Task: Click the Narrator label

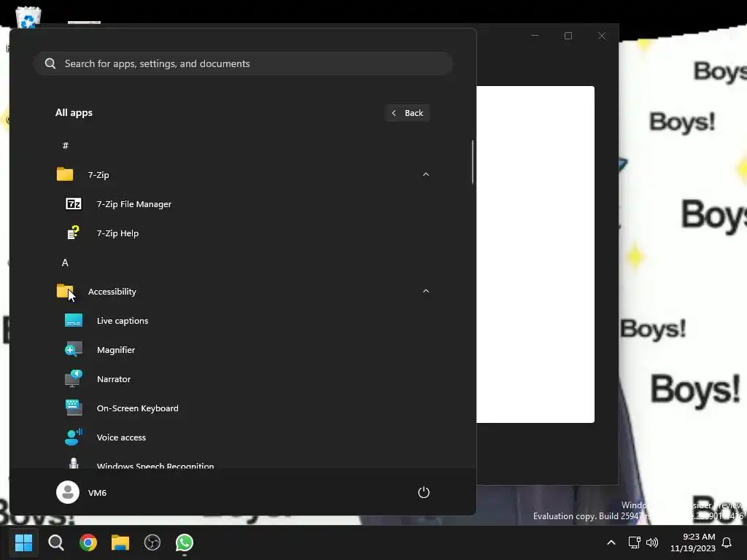Action: (x=113, y=379)
